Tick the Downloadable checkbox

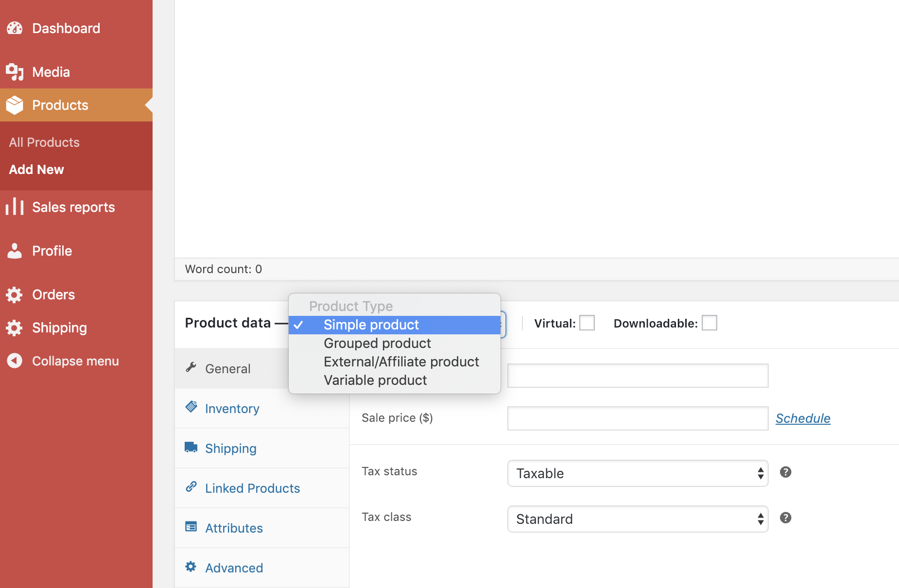tap(709, 323)
